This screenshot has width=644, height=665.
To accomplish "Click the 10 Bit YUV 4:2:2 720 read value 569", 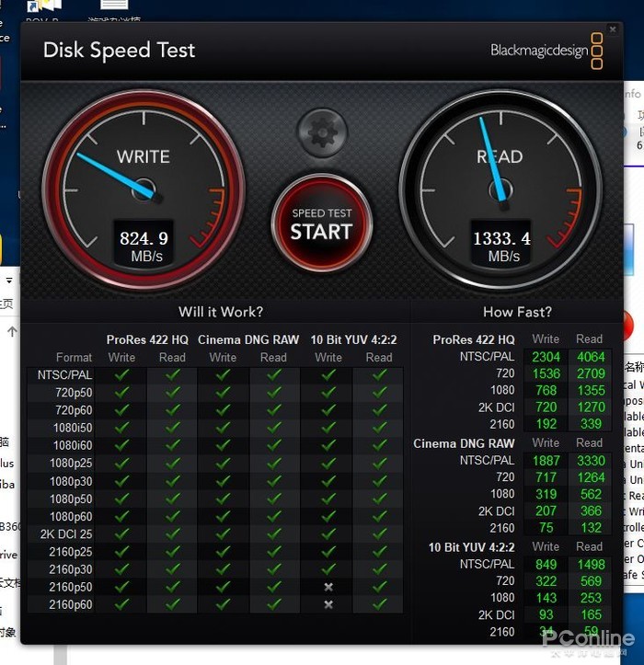I will 590,581.
